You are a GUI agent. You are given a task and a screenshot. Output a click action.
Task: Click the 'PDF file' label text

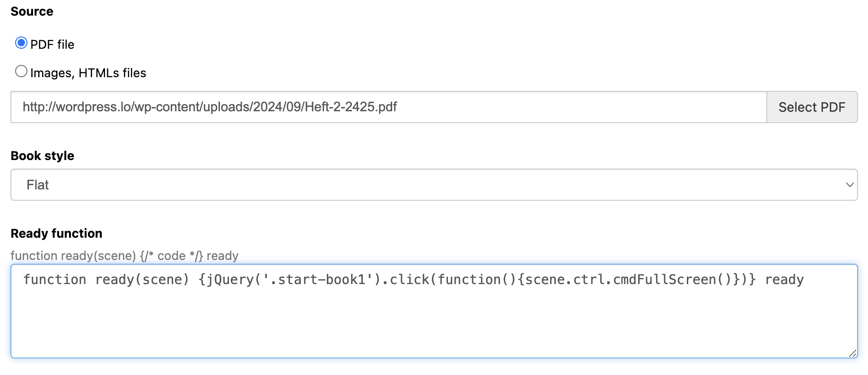pyautogui.click(x=52, y=45)
